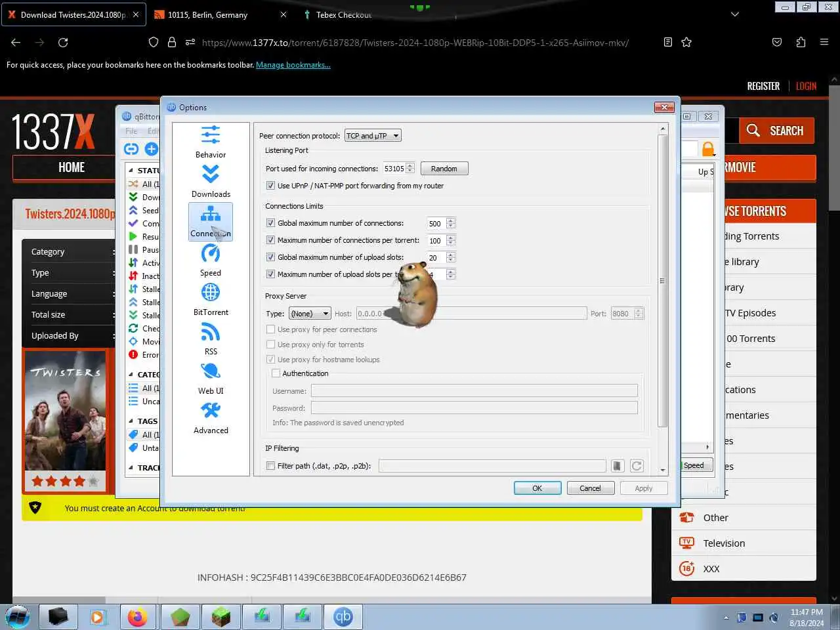Click the Pocket save icon

[x=777, y=42]
